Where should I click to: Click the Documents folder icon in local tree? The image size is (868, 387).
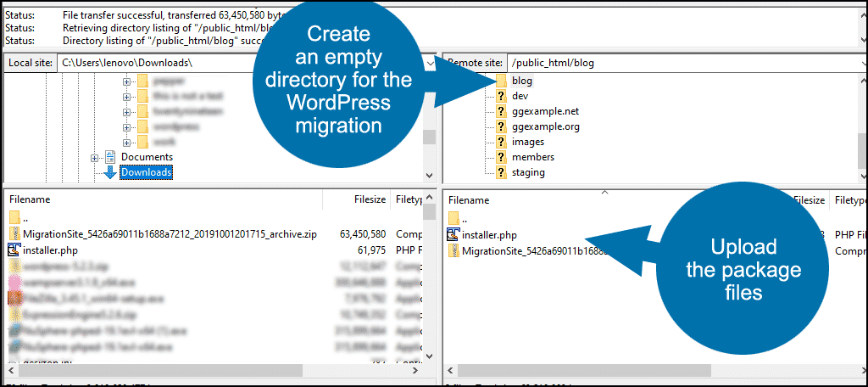(x=110, y=157)
